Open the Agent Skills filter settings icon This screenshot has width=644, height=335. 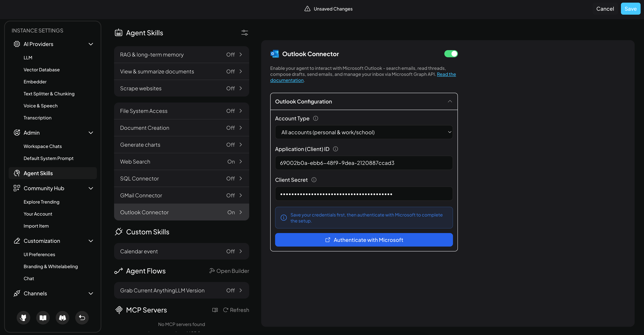(x=244, y=32)
